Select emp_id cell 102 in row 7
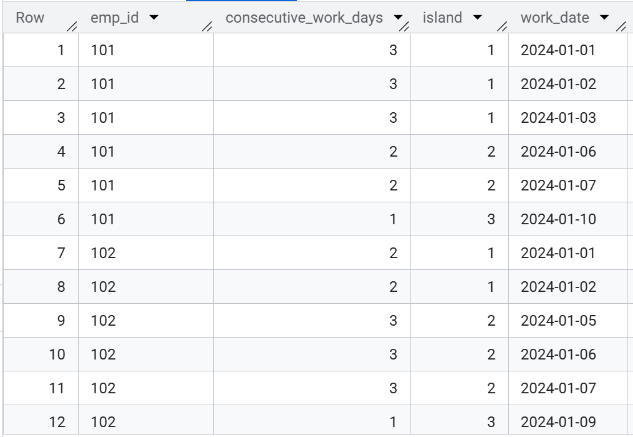 103,253
